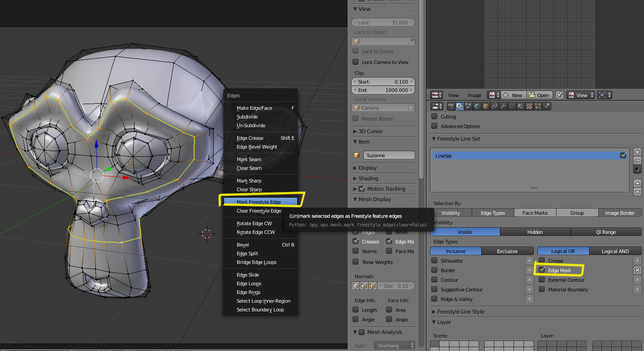The width and height of the screenshot is (644, 351).
Task: Tick the Silhouette edge type checkbox
Action: tap(434, 261)
